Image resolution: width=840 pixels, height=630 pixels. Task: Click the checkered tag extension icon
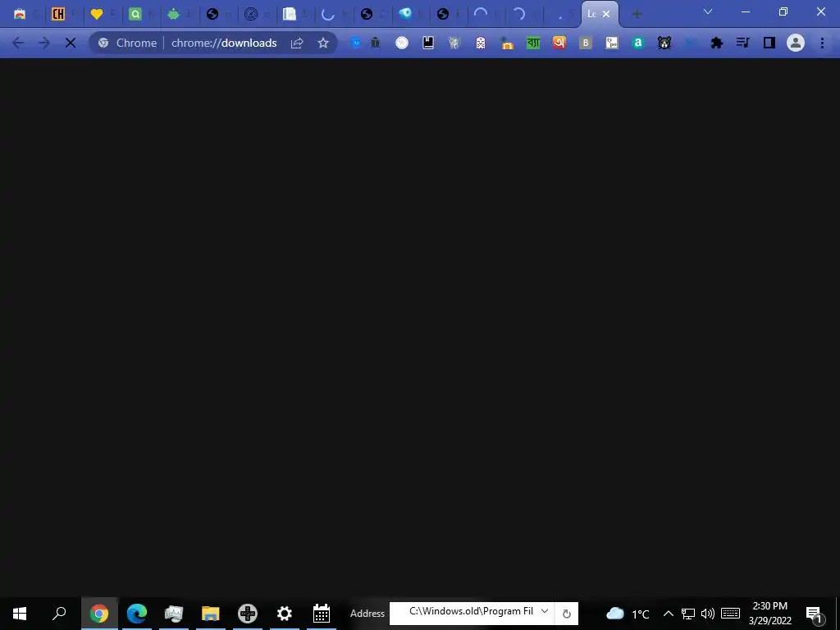[481, 43]
